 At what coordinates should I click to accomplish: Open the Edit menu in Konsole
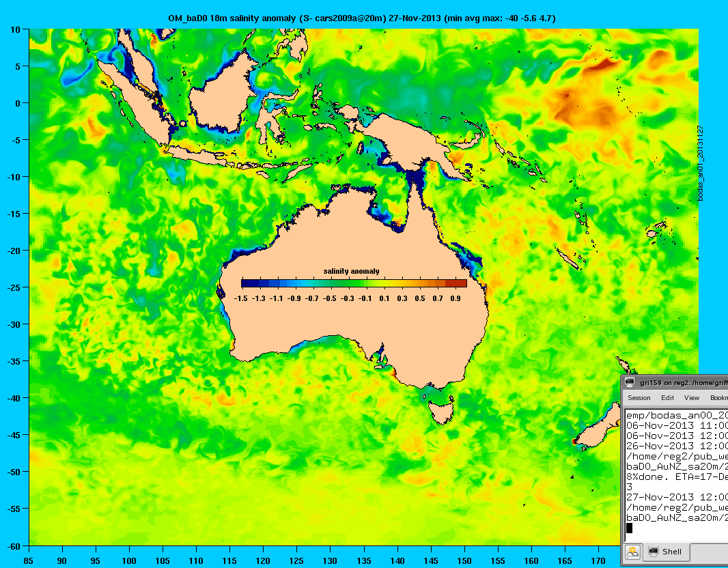click(668, 398)
